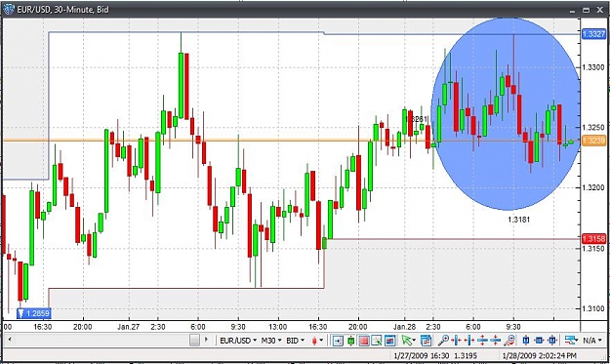The image size is (610, 364).
Task: Click the Jan.27 date on time axis
Action: pos(128,327)
